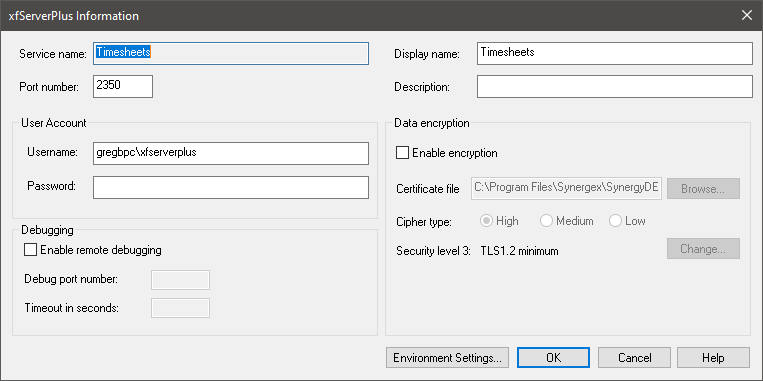Viewport: 763px width, 381px height.
Task: Click the 'Display name:' label
Action: coord(427,54)
